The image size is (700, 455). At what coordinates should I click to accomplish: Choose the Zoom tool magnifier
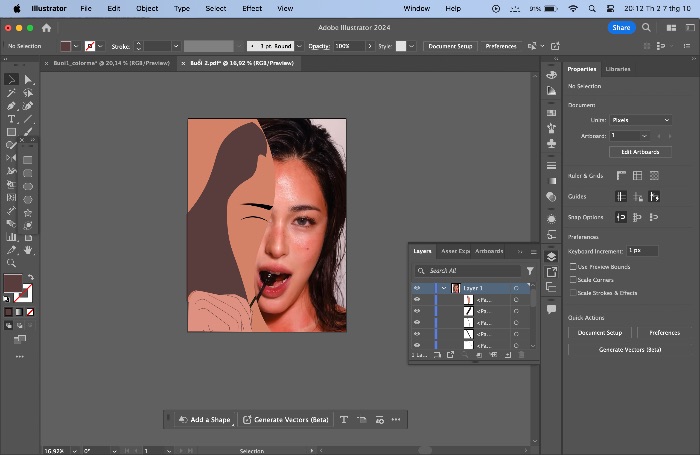[x=11, y=263]
